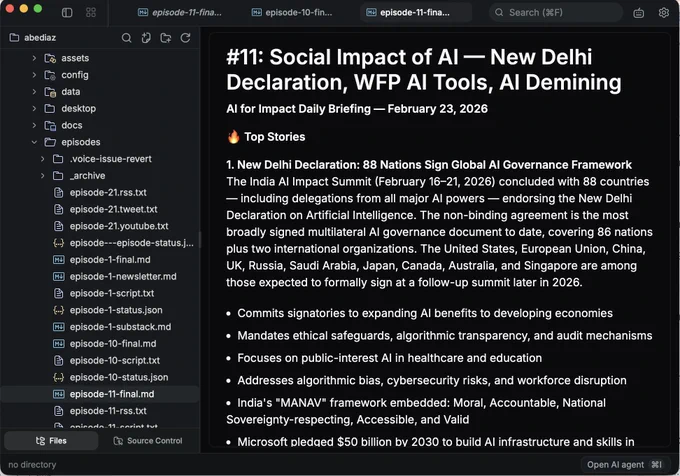The height and width of the screenshot is (476, 680).
Task: Create a new folder via sidebar icon
Action: [166, 38]
